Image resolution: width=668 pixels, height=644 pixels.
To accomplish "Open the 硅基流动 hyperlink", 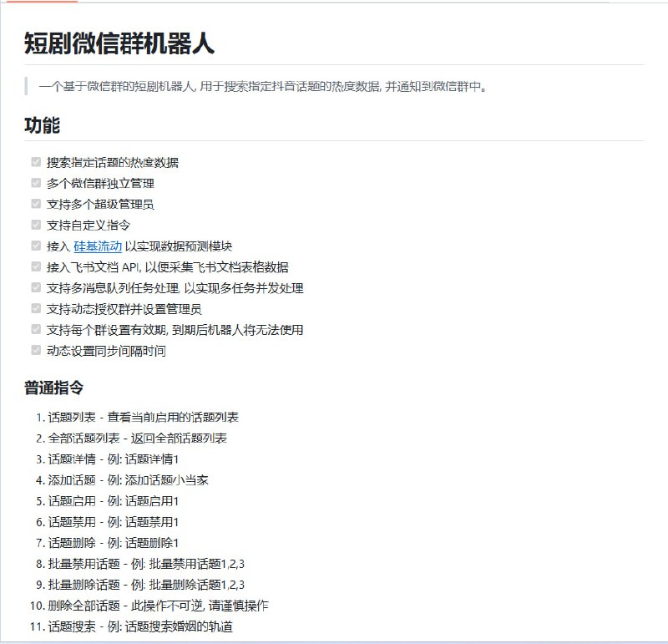I will (x=96, y=247).
